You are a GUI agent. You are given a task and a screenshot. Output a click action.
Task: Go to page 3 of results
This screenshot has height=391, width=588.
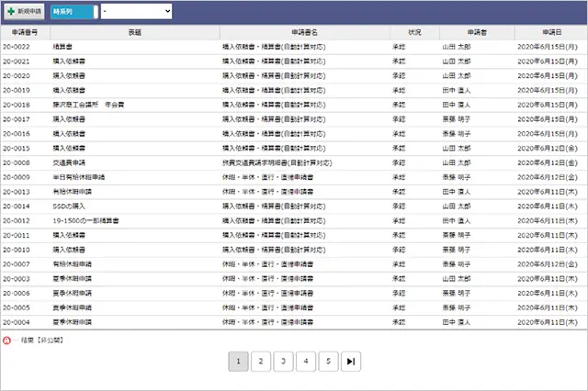click(x=283, y=362)
